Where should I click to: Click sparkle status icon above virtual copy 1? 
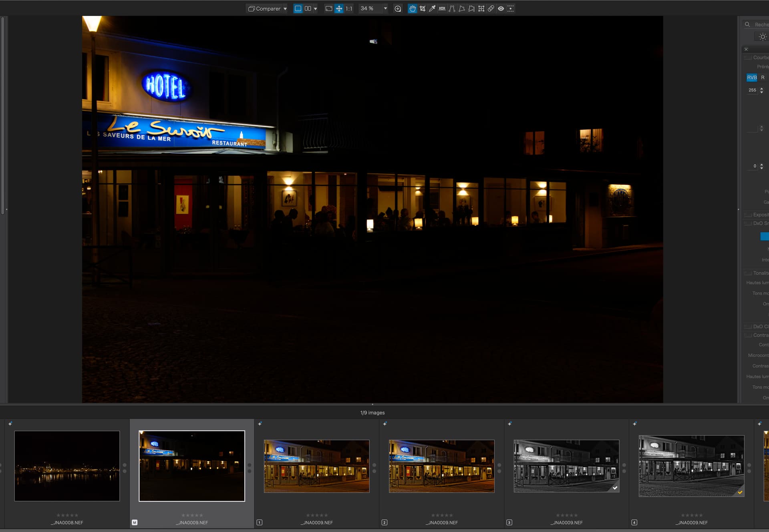point(260,424)
